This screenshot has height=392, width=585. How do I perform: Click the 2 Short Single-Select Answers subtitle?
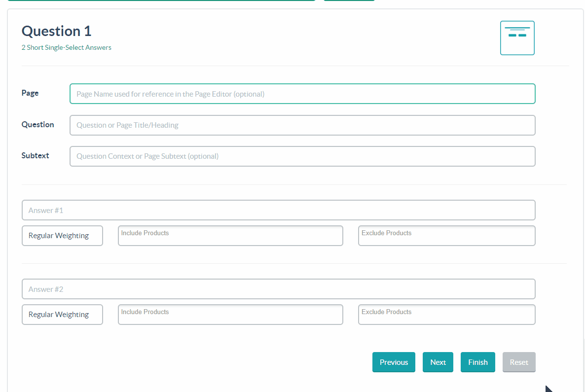66,47
